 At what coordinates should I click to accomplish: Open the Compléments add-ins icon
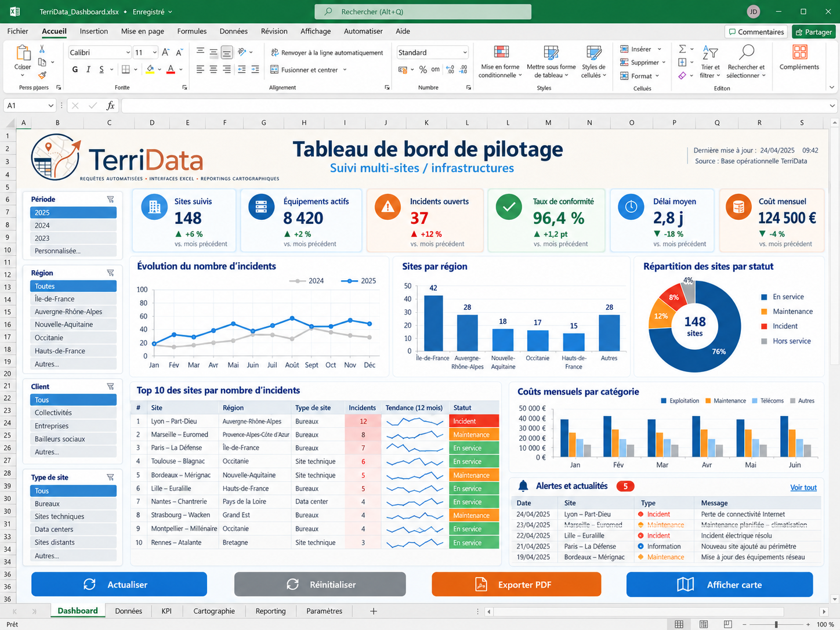click(x=799, y=52)
